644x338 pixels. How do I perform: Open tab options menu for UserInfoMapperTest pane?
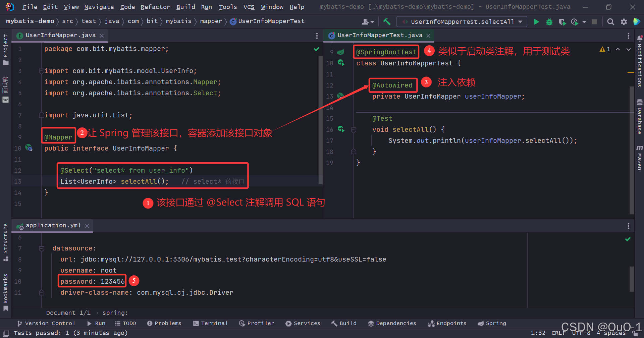(628, 36)
